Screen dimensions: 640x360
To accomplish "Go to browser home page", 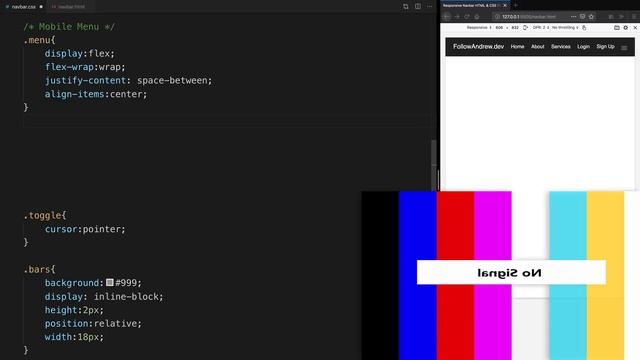I will (477, 17).
